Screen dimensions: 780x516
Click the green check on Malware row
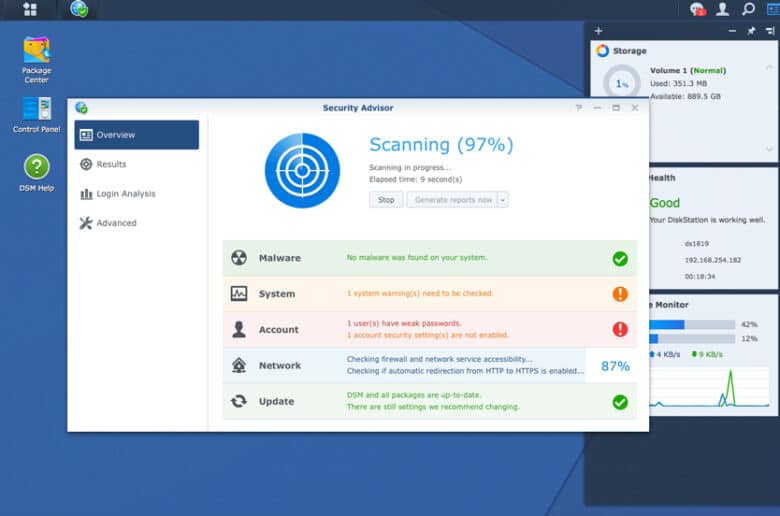tap(620, 258)
